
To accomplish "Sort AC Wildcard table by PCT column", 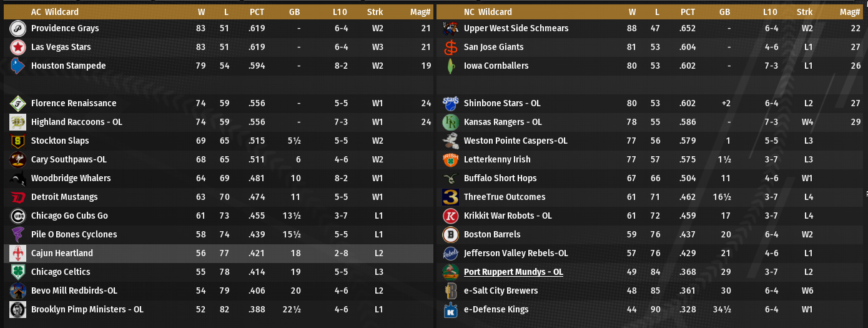I will coord(257,12).
